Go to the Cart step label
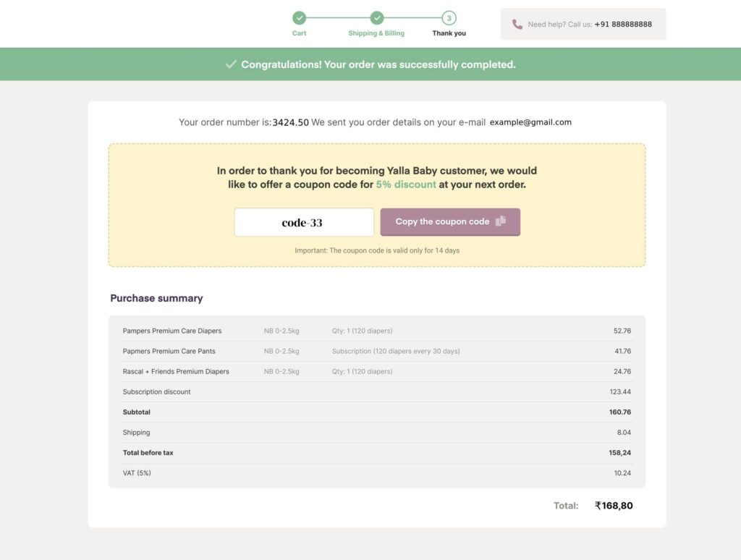The width and height of the screenshot is (741, 560). tap(300, 33)
